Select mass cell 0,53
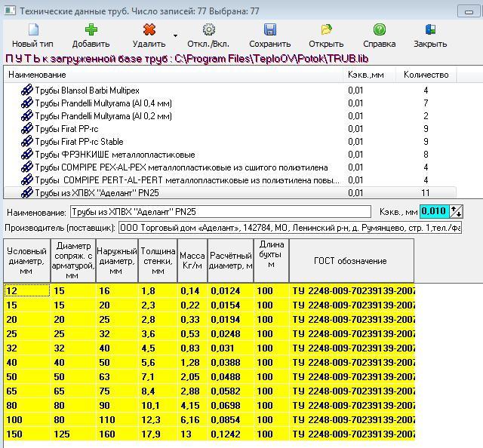 point(192,334)
